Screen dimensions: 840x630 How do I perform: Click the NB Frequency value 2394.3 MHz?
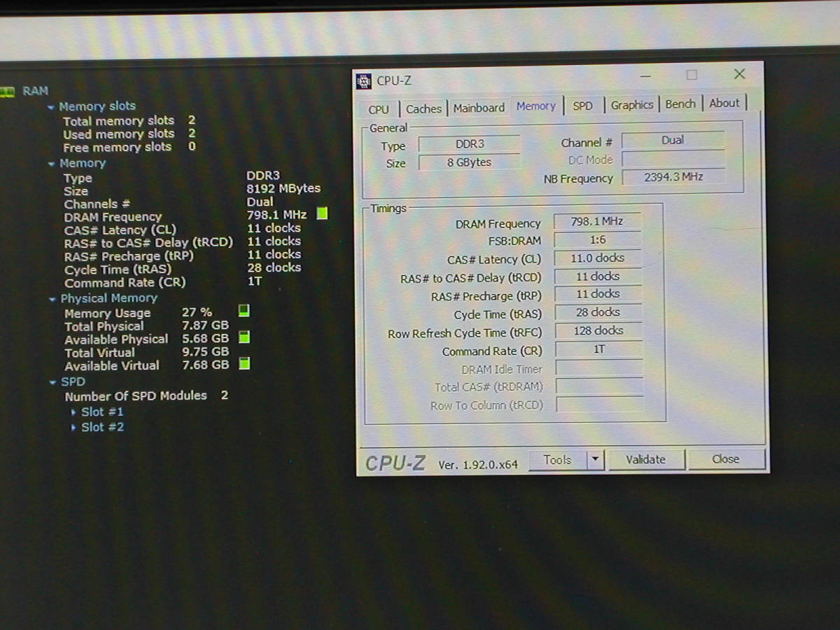[x=673, y=177]
